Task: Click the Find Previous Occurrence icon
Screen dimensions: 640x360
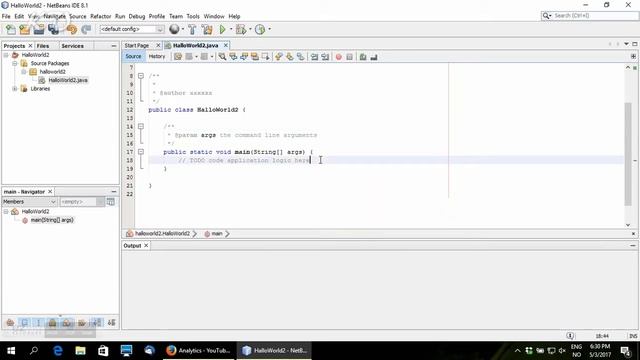Action: (233, 57)
